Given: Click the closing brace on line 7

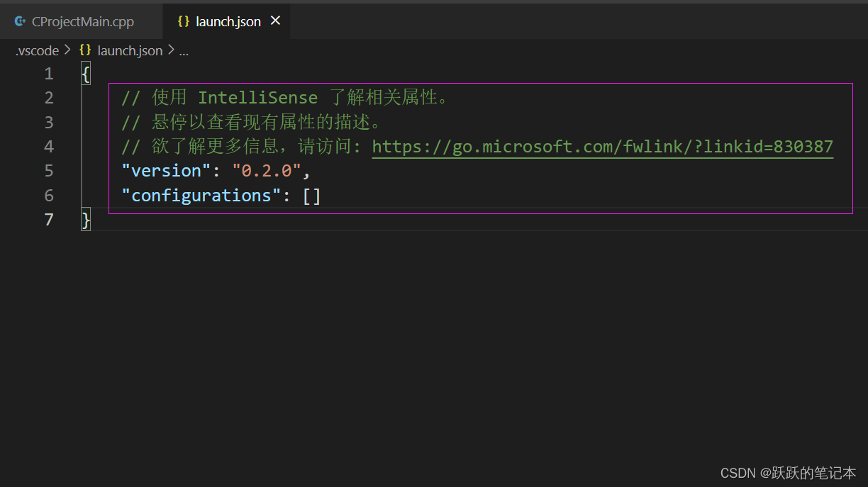Looking at the screenshot, I should tap(86, 220).
